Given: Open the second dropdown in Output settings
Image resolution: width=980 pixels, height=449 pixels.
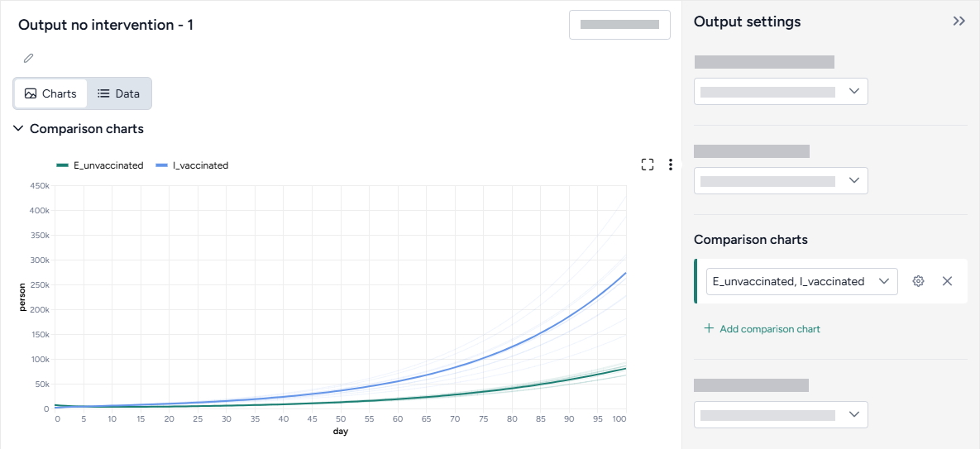Looking at the screenshot, I should click(x=781, y=181).
